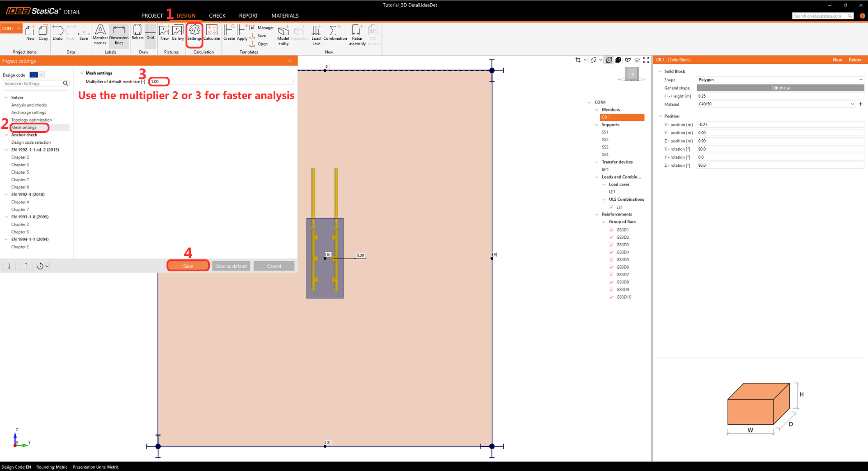Switch to the CHECK tab
Viewport: 868px width, 471px height.
tap(217, 16)
